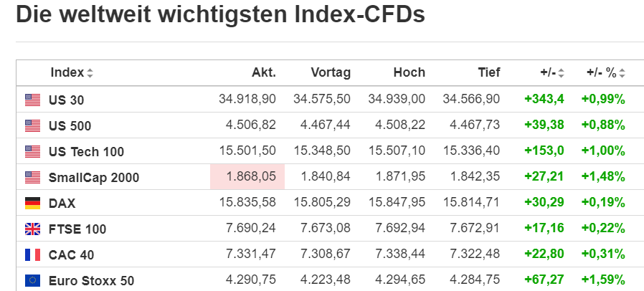Open the US 30 index link
Viewport: 644px width, 291px height.
pyautogui.click(x=66, y=100)
